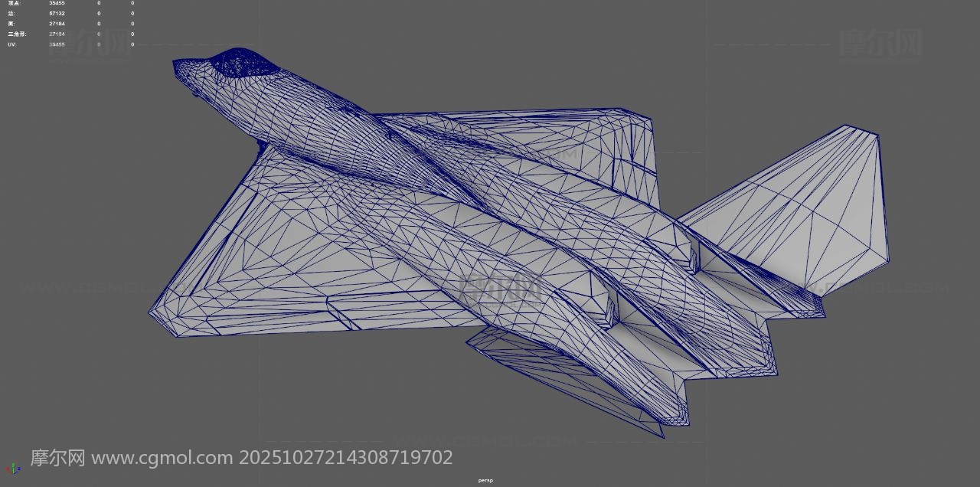
Task: Click the 顶点 vertex count label
Action: [x=12, y=3]
